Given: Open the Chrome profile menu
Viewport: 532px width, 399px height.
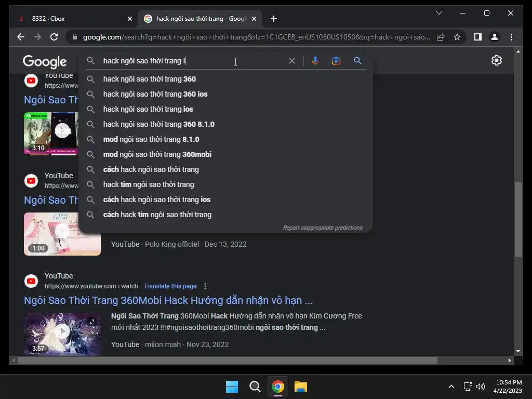Looking at the screenshot, I should 495,37.
